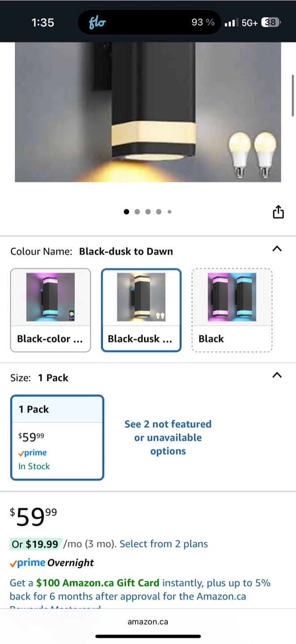This screenshot has height=644, width=296.
Task: Tap the flo logo in status pill
Action: (x=97, y=22)
